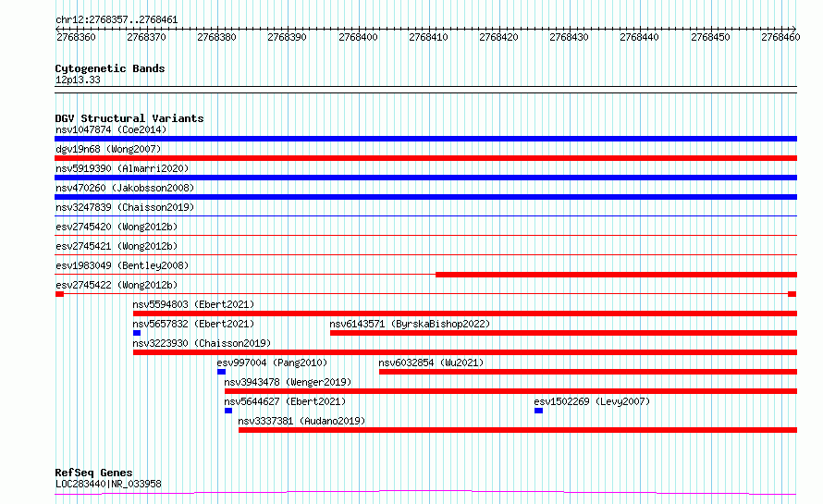Click the red bar under nsv3223930
The height and width of the screenshot is (504, 823).
(x=465, y=352)
